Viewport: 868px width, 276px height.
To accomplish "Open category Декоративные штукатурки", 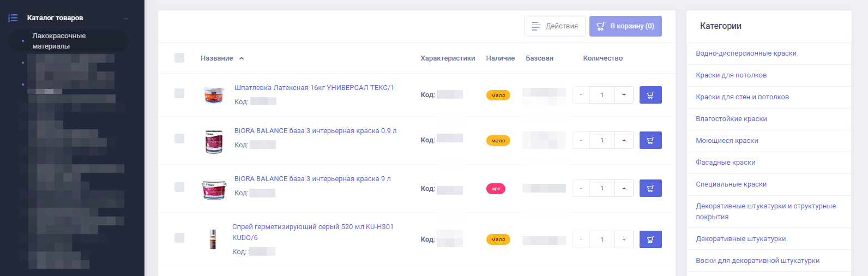I will pyautogui.click(x=740, y=239).
